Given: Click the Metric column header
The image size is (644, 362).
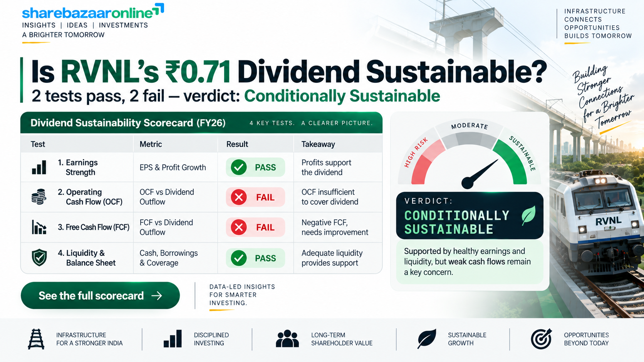Looking at the screenshot, I should pyautogui.click(x=151, y=144).
